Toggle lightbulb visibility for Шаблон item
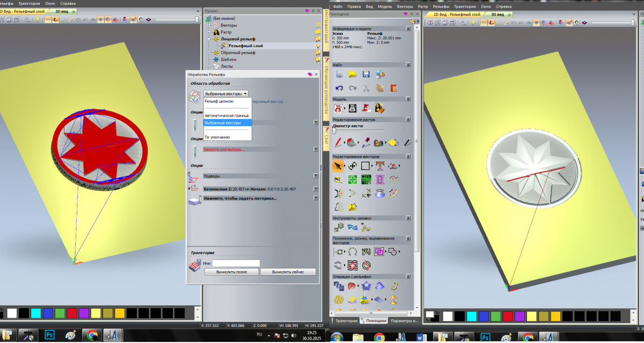 [318, 59]
